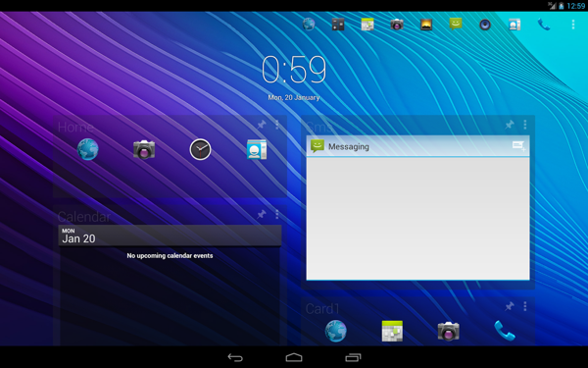The image size is (588, 368).
Task: Open the Music speaker icon in the top bar
Action: tap(485, 25)
